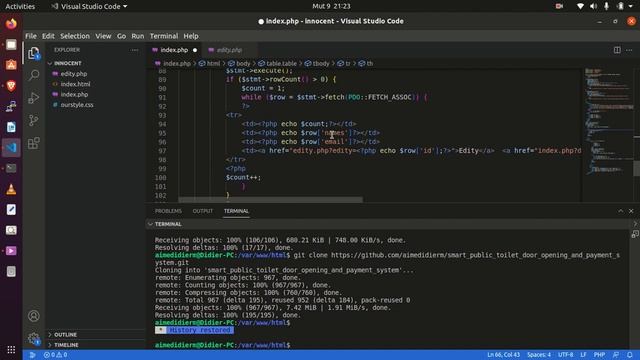Open LibreOffice Writer from the dock
The width and height of the screenshot is (640, 360).
pos(11,127)
